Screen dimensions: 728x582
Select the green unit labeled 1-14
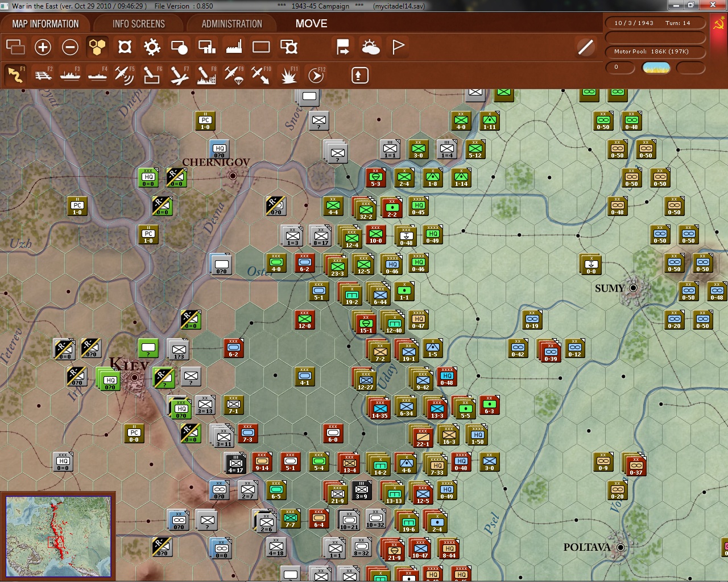(461, 177)
